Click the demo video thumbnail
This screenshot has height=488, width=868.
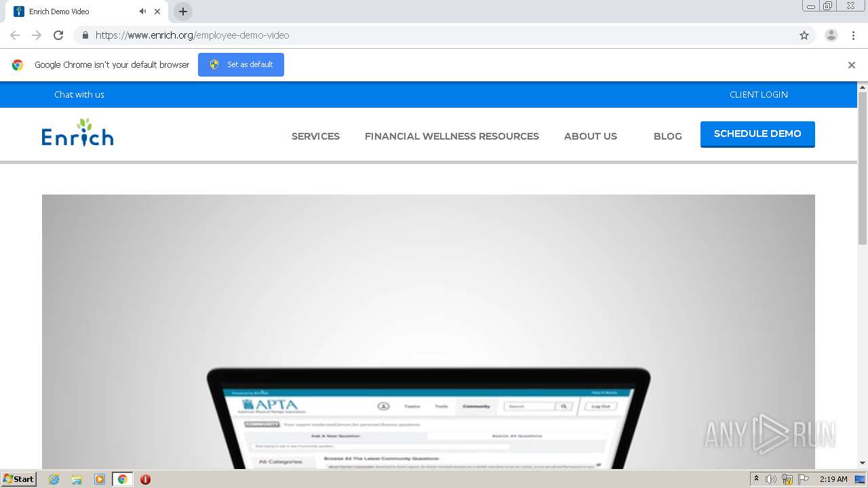pos(429,332)
